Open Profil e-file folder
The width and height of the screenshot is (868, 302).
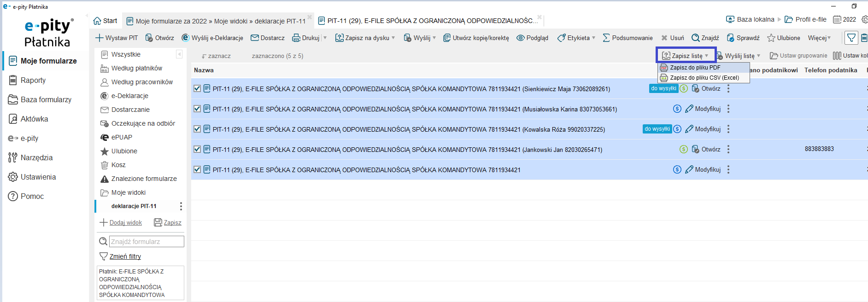click(805, 19)
